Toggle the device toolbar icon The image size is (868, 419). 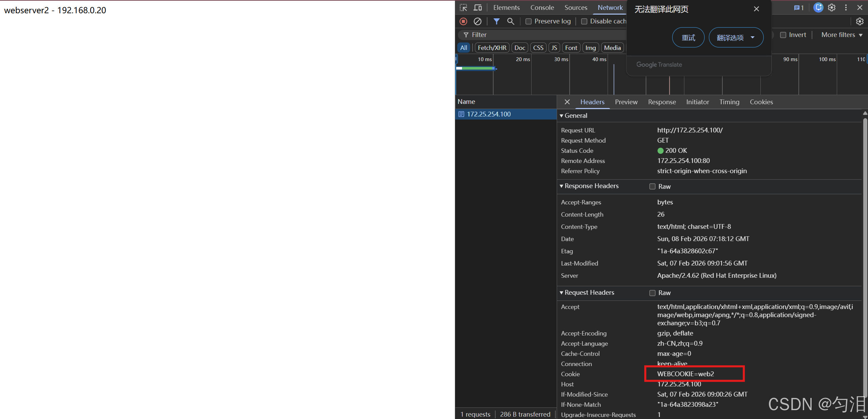point(478,7)
